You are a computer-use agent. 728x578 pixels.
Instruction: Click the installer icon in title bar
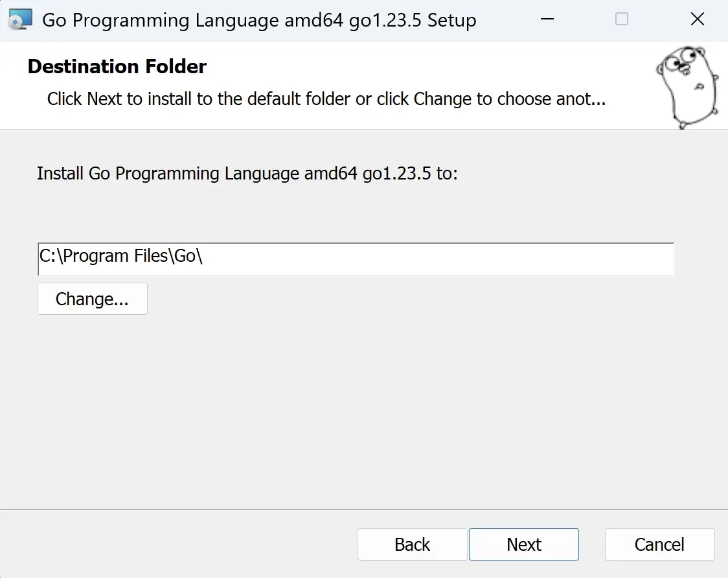pyautogui.click(x=21, y=19)
